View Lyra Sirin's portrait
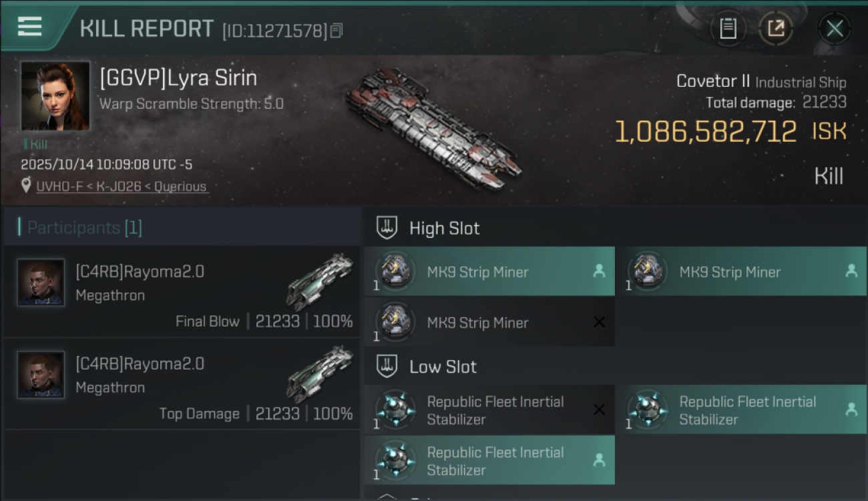Screen dimensions: 868x501 (x=55, y=96)
